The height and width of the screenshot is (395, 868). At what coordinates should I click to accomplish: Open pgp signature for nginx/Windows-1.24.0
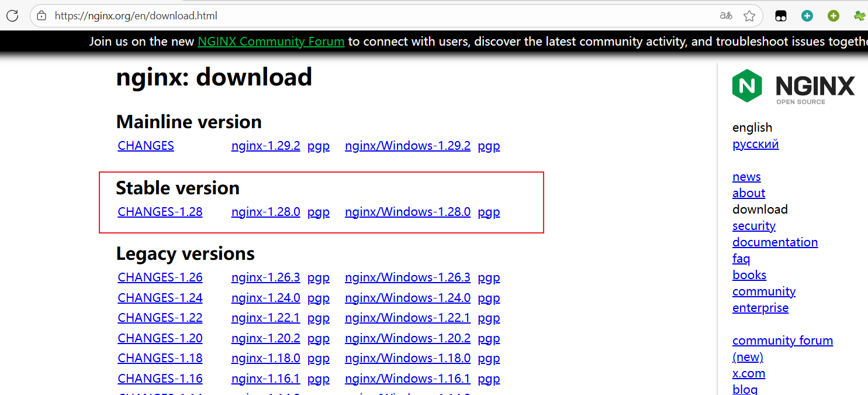tap(489, 298)
